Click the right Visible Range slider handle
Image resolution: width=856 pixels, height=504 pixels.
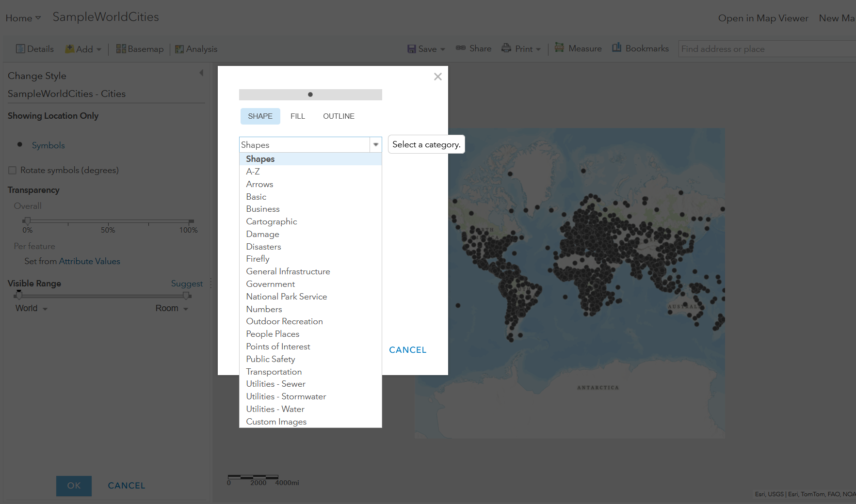tap(186, 295)
